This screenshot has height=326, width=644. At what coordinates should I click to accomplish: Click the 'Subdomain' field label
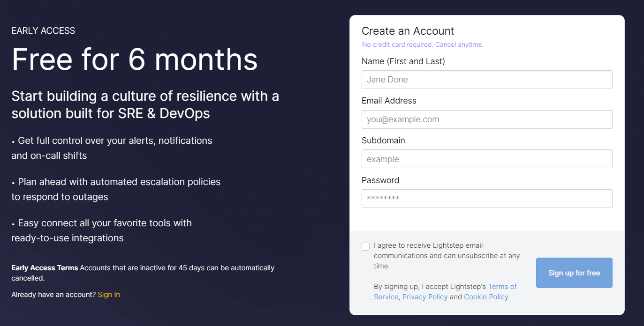point(383,141)
